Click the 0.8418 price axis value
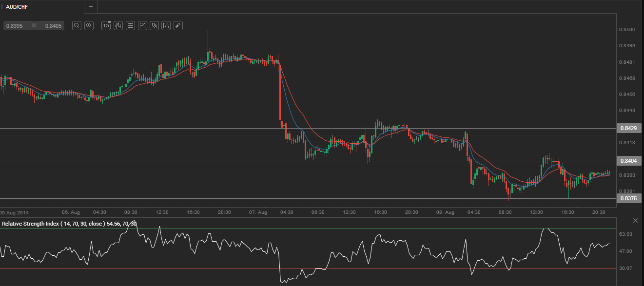The width and height of the screenshot is (644, 286). [x=627, y=143]
